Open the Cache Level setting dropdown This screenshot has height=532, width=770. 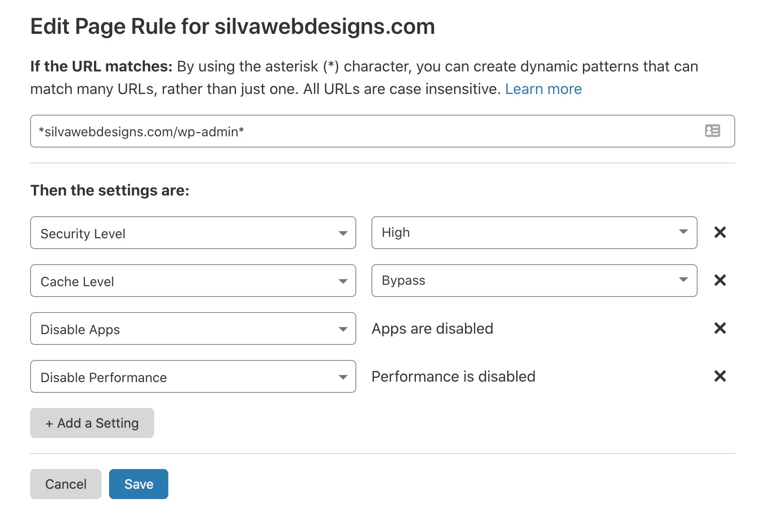click(193, 281)
